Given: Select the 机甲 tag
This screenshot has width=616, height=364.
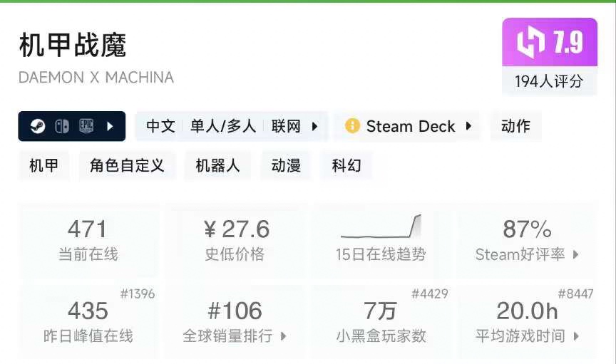Looking at the screenshot, I should [44, 166].
